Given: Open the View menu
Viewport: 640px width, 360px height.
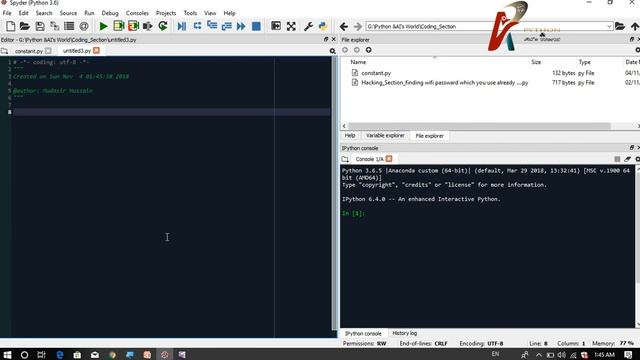Looking at the screenshot, I should [210, 13].
